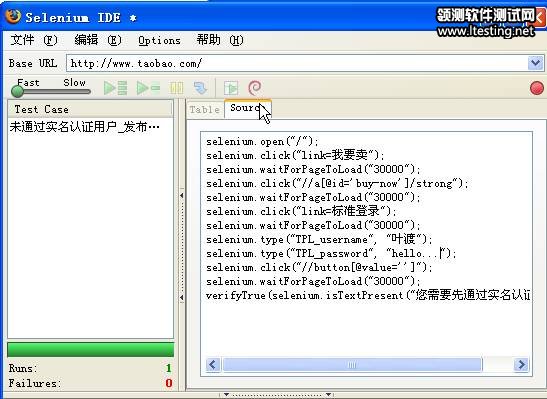Click the green test progress bar

click(90, 349)
